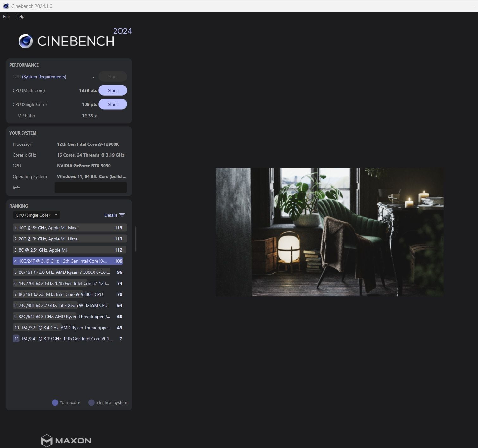Click the multi core score 1339 pts
The height and width of the screenshot is (448, 478).
(x=88, y=90)
